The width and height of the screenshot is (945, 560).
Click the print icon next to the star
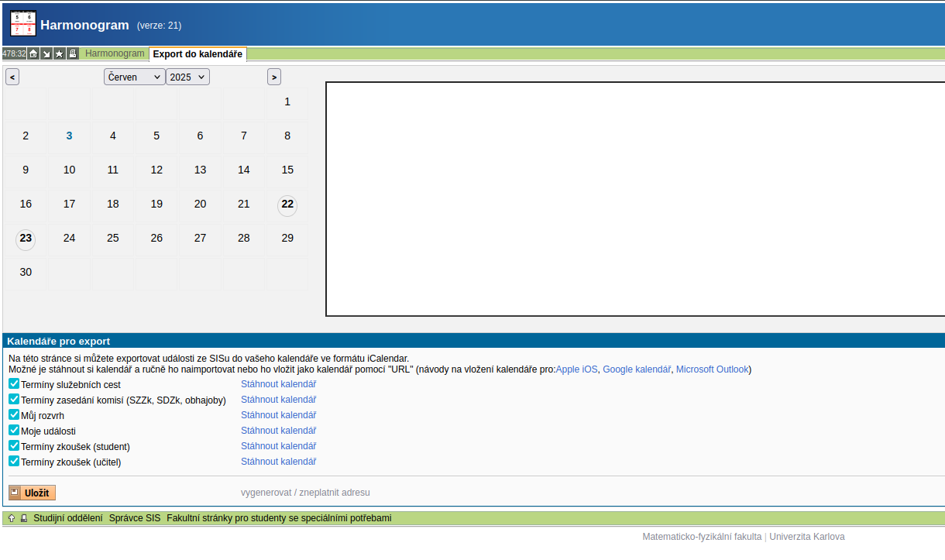[x=72, y=54]
